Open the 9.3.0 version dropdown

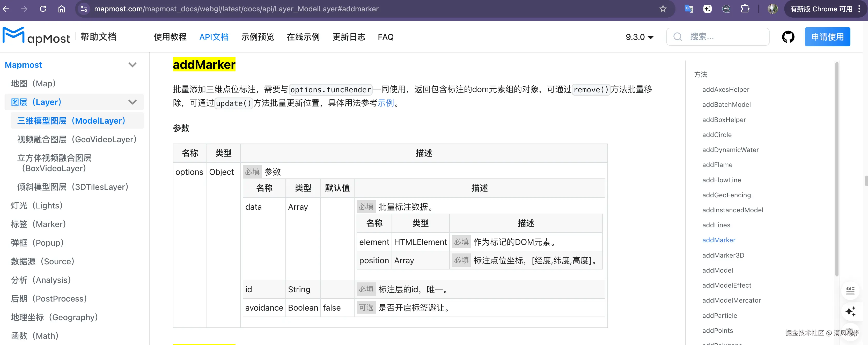tap(639, 37)
